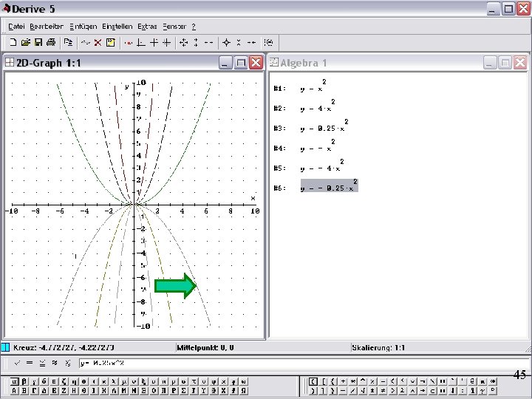The image size is (532, 399).
Task: Click the Kreuz coordinates status bar entry
Action: (64, 347)
